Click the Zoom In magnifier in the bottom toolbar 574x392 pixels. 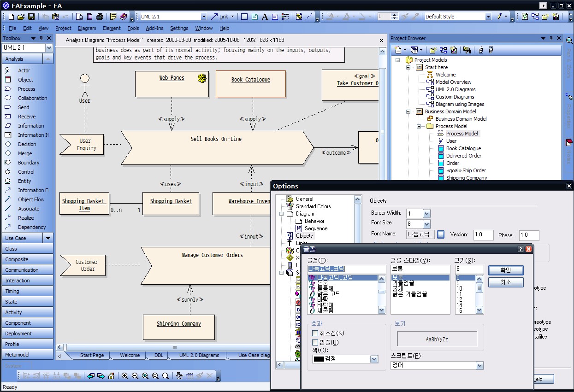point(125,376)
